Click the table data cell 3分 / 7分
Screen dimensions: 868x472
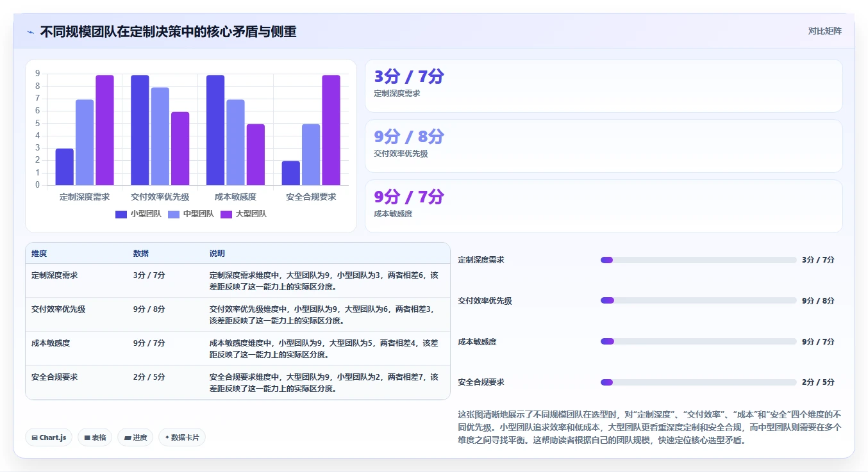click(149, 275)
